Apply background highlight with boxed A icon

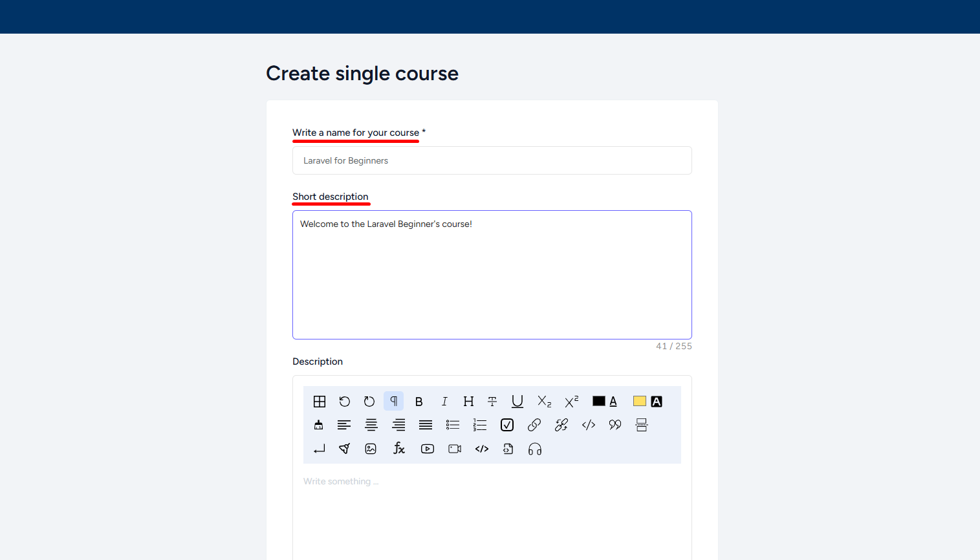(657, 402)
